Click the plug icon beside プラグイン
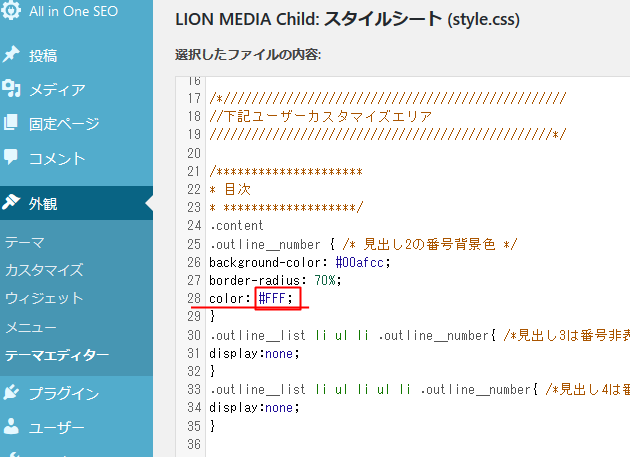 pyautogui.click(x=12, y=393)
